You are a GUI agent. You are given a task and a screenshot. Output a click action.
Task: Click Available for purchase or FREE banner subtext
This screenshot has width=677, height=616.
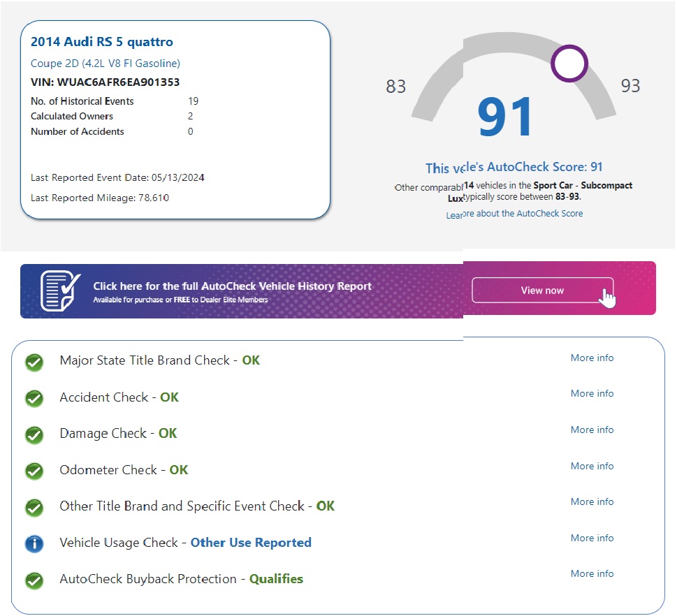coord(180,300)
